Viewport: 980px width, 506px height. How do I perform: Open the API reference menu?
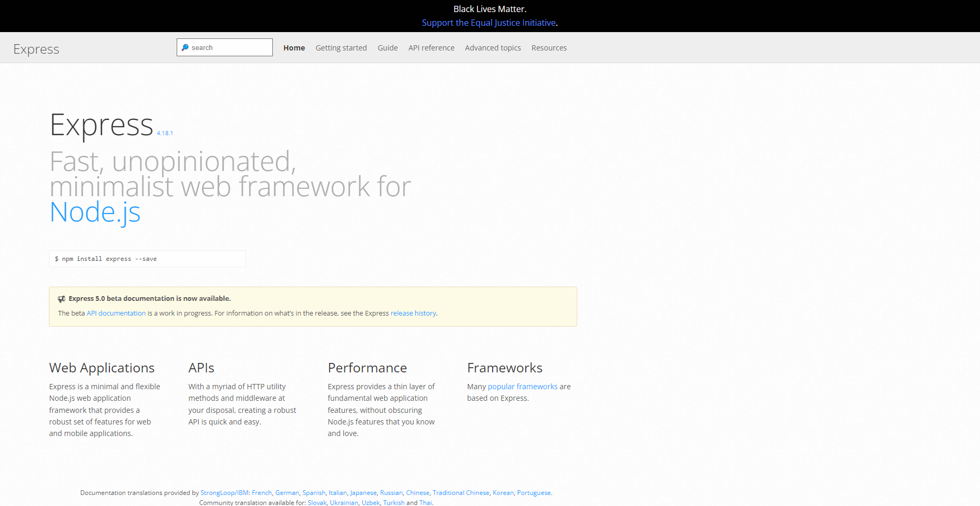click(x=431, y=48)
